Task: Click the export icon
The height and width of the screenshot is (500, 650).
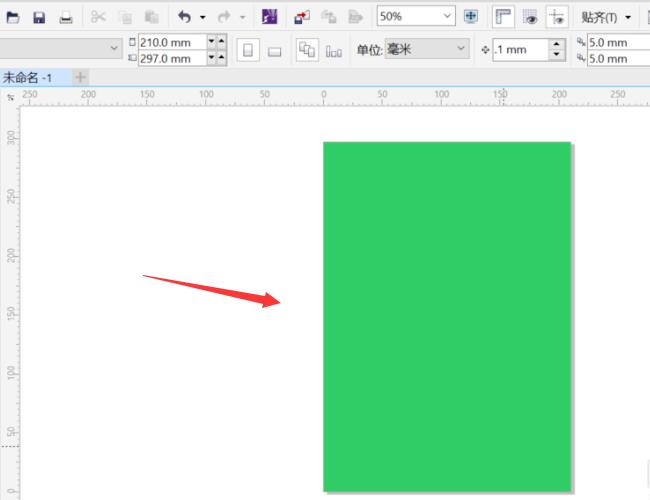Action: 329,17
